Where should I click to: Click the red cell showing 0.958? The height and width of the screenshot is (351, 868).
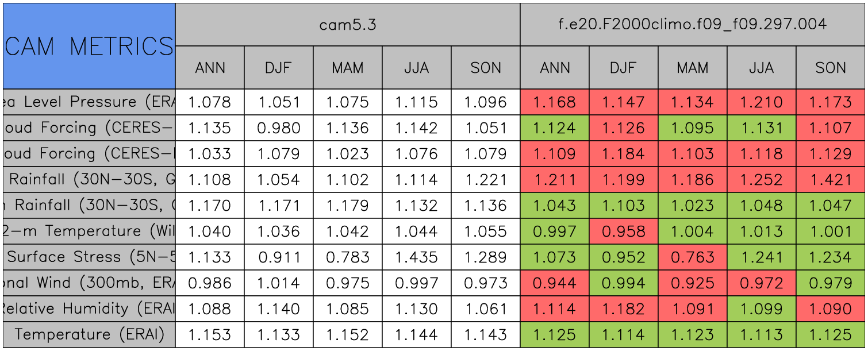click(624, 232)
